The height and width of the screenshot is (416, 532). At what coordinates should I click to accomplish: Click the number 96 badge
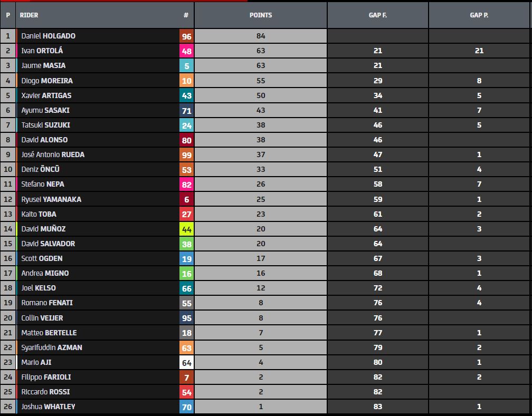(186, 36)
